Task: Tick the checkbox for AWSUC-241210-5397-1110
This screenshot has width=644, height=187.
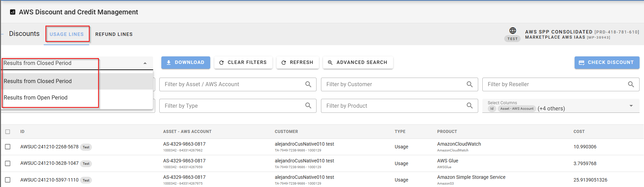Action: click(x=8, y=180)
